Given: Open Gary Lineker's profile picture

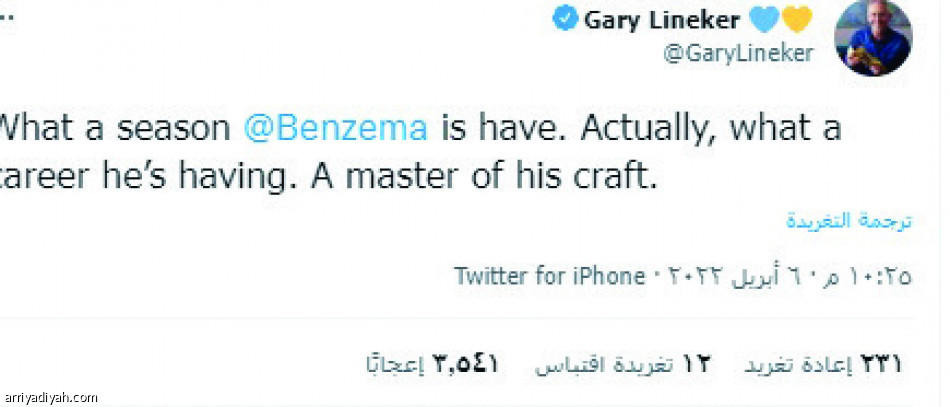Looking at the screenshot, I should pos(873,38).
